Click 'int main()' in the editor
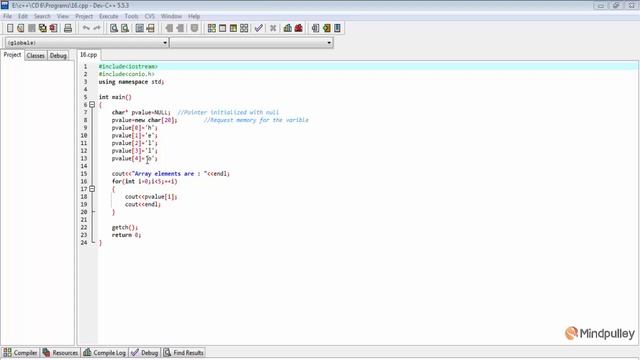This screenshot has height=360, width=640. (115, 97)
